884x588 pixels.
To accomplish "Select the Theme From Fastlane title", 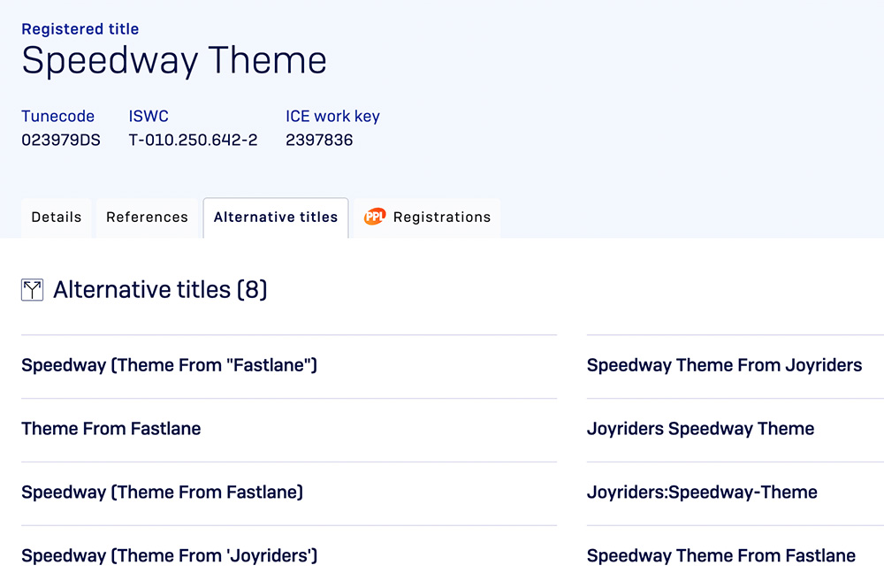I will point(111,429).
